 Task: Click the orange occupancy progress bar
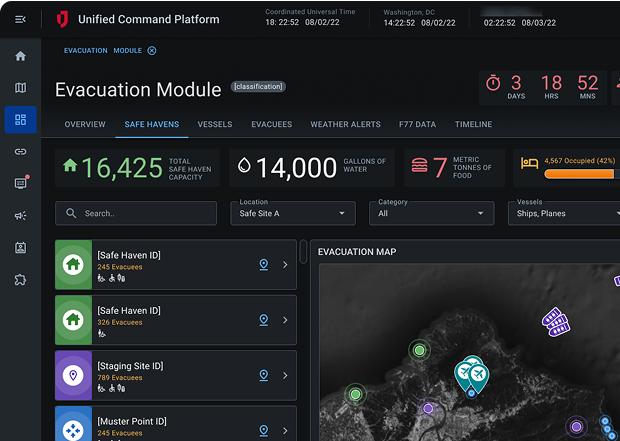(579, 173)
